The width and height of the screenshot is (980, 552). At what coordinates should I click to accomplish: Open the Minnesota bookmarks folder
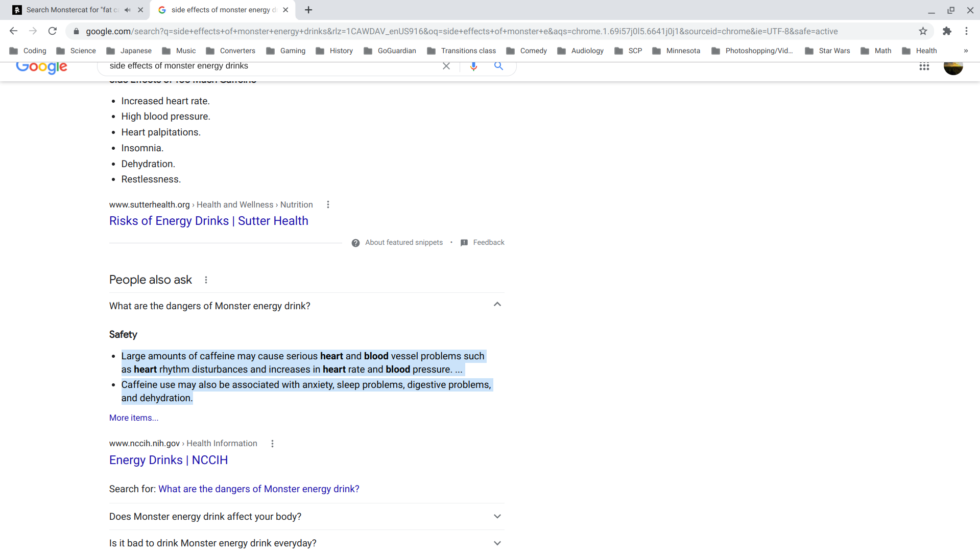676,51
